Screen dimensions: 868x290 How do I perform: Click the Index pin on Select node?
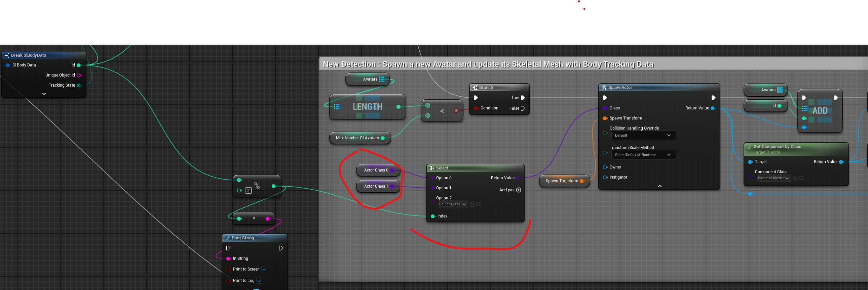(x=433, y=216)
